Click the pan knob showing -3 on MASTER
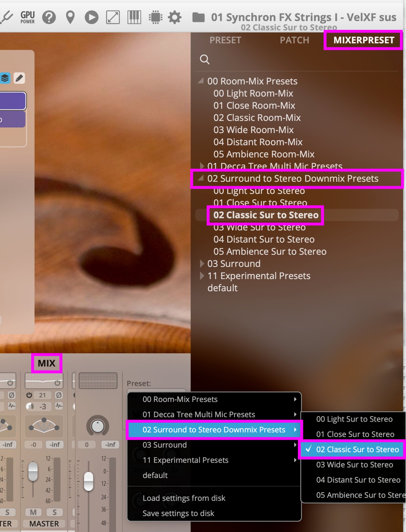This screenshot has height=532, width=406. [x=30, y=406]
